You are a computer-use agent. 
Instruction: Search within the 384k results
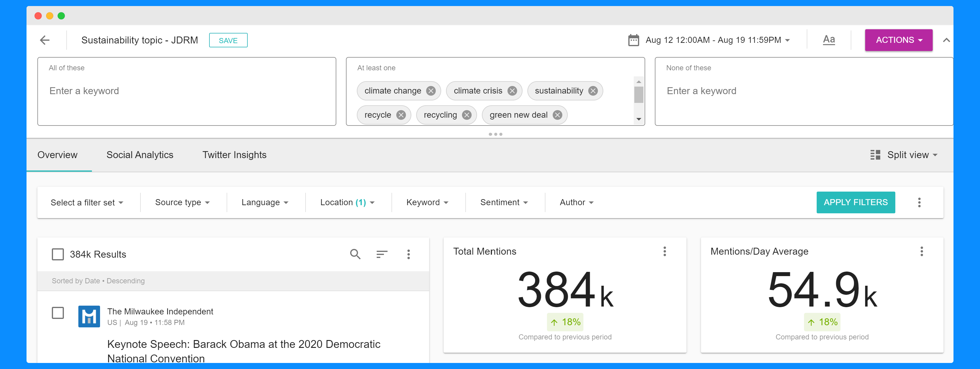[x=355, y=254]
